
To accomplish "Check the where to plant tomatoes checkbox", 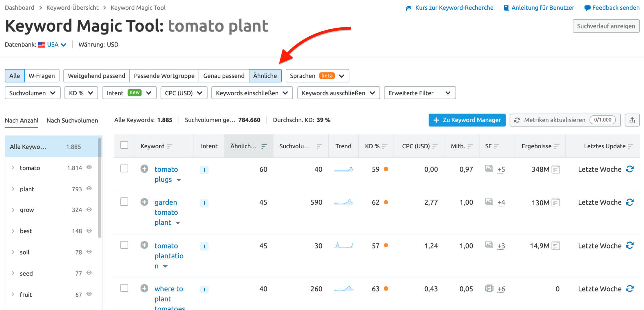I will (124, 288).
